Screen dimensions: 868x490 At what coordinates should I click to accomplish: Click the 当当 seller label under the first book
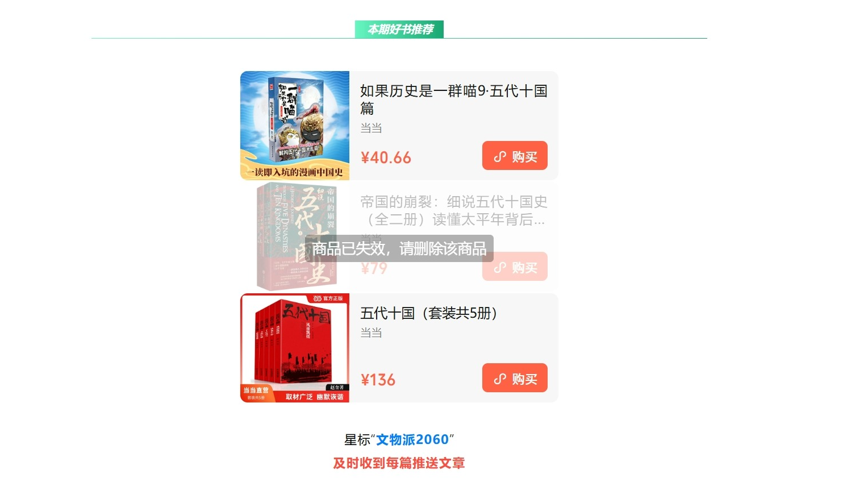point(371,128)
